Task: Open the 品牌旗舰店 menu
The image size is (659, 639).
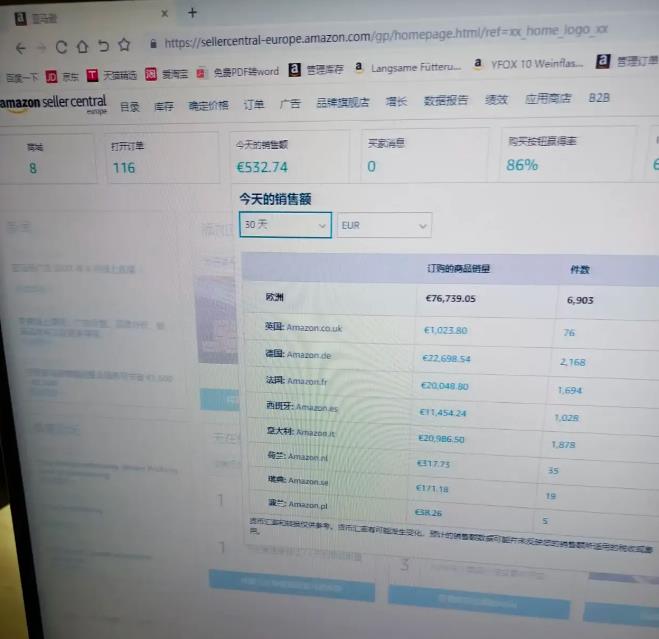Action: coord(343,102)
